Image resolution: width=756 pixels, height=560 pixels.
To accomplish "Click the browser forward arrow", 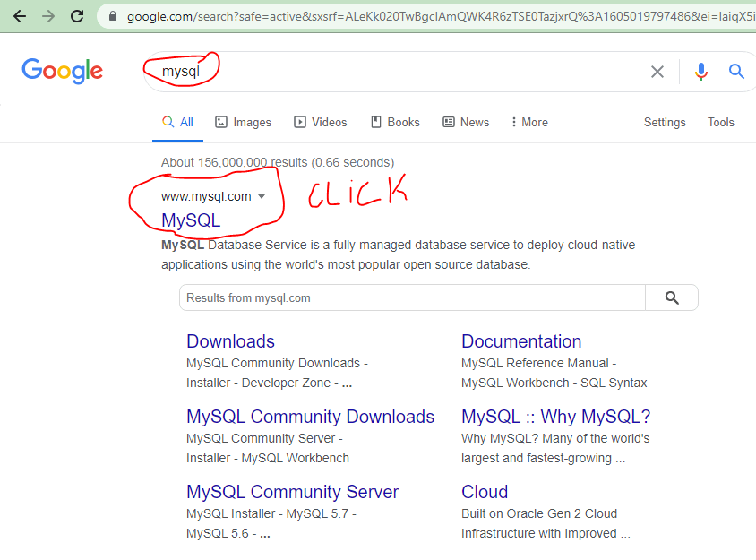I will coord(48,16).
